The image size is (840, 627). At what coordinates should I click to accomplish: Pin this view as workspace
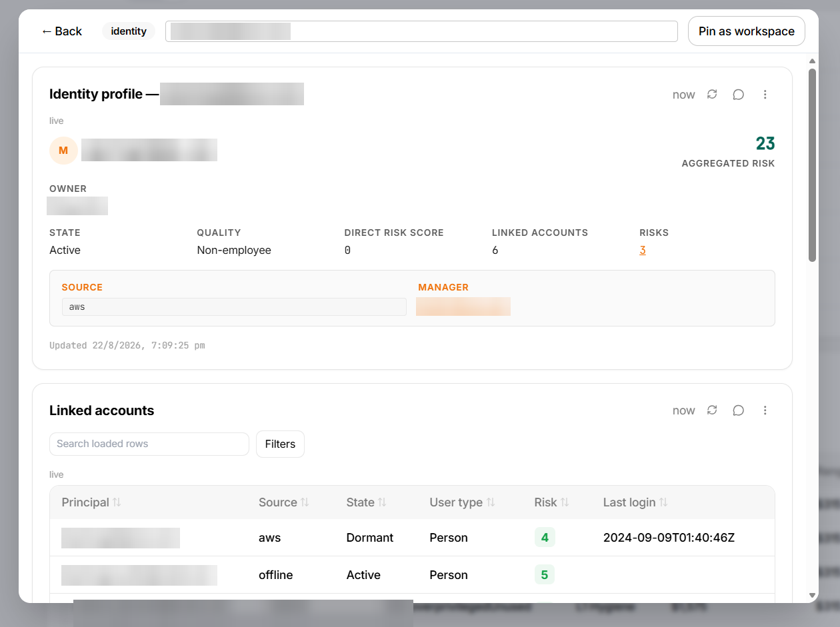tap(747, 31)
